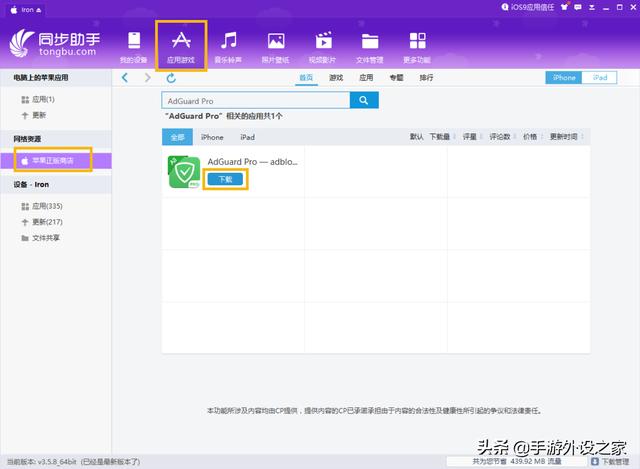The width and height of the screenshot is (640, 469).
Task: Select 应用(335) under device Iron
Action: point(42,206)
